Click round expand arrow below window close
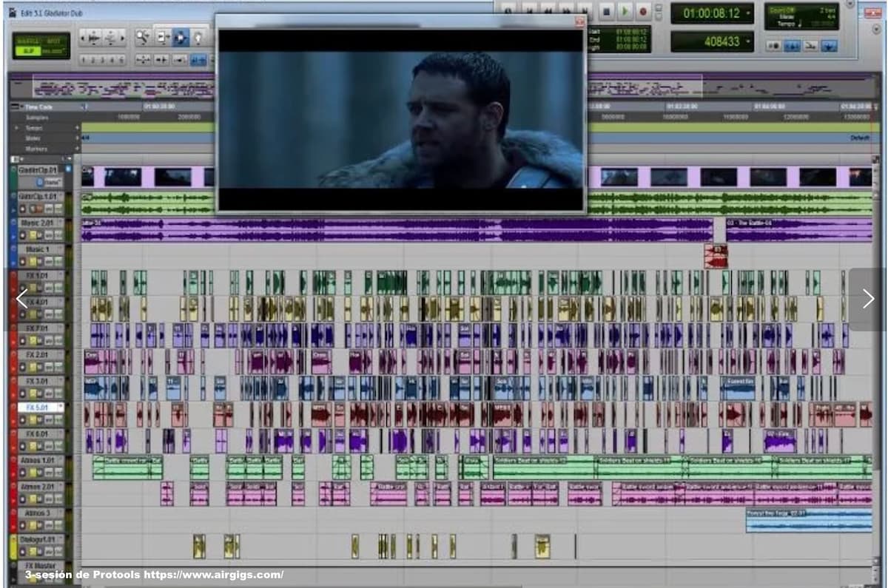The width and height of the screenshot is (888, 588). click(x=877, y=30)
